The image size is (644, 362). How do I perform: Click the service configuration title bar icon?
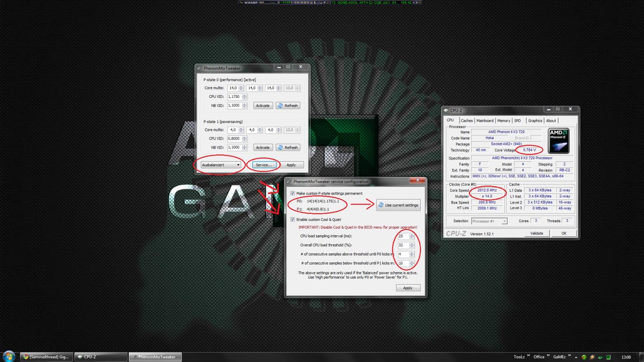pos(289,181)
